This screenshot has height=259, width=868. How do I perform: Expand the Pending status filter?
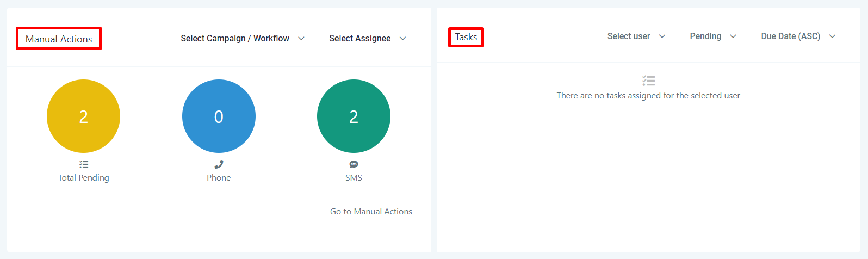(713, 36)
